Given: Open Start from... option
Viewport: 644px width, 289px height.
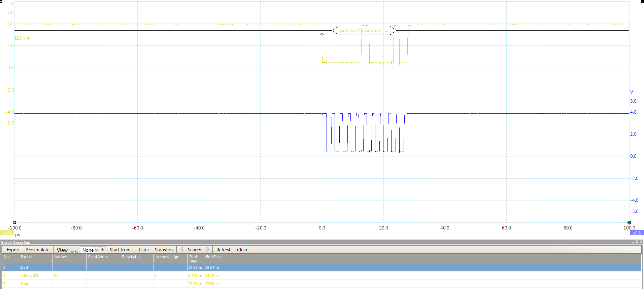Looking at the screenshot, I should (x=122, y=250).
